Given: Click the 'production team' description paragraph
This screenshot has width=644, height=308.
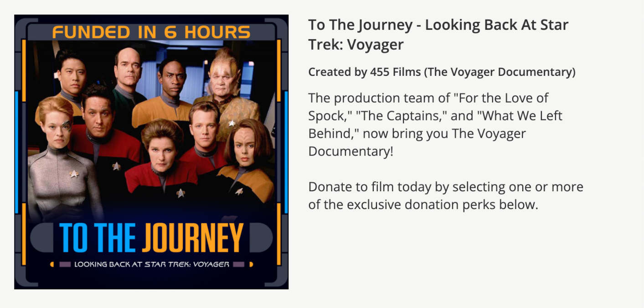Looking at the screenshot, I should 435,125.
